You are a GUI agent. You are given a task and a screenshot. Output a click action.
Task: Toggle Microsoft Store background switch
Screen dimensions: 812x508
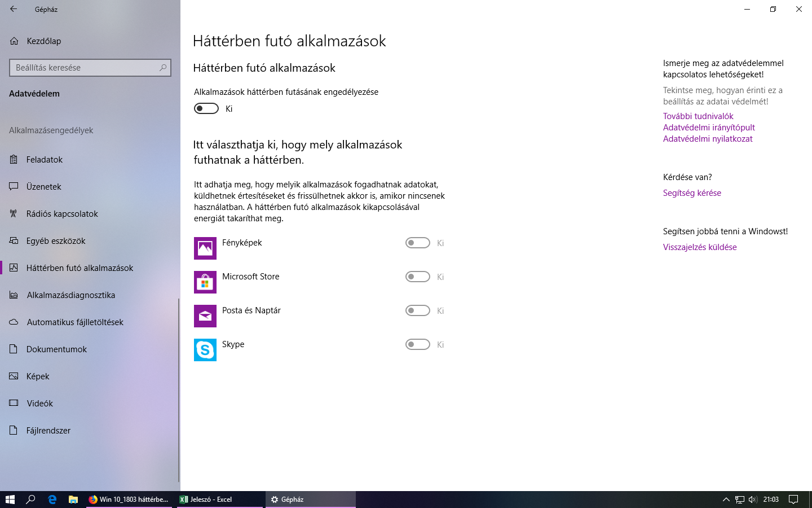pos(418,277)
